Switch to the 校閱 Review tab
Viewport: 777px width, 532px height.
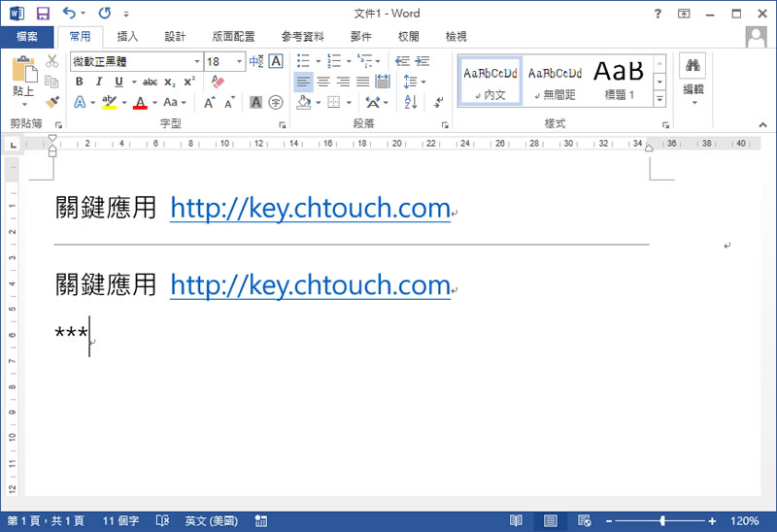pyautogui.click(x=409, y=37)
